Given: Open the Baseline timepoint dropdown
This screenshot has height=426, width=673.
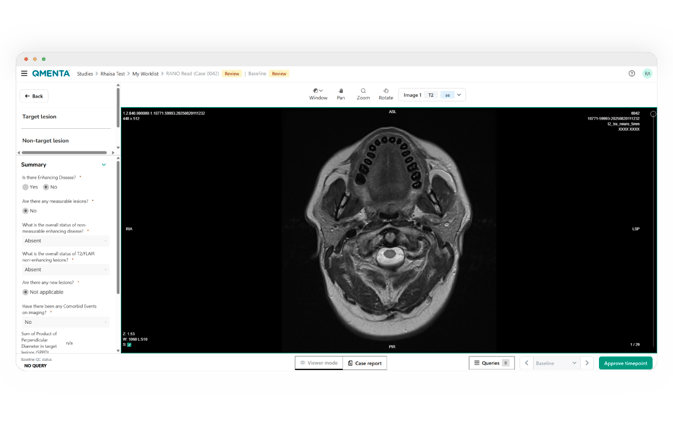Looking at the screenshot, I should pos(556,363).
